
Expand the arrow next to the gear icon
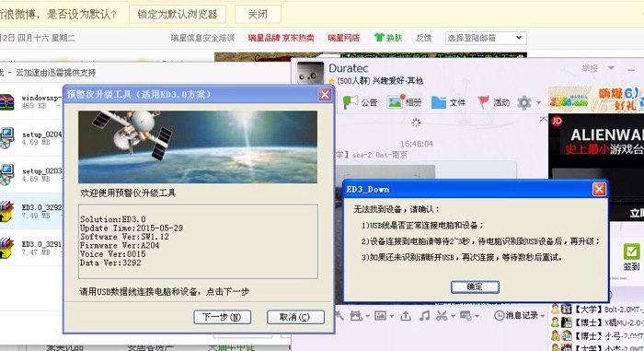pyautogui.click(x=538, y=102)
